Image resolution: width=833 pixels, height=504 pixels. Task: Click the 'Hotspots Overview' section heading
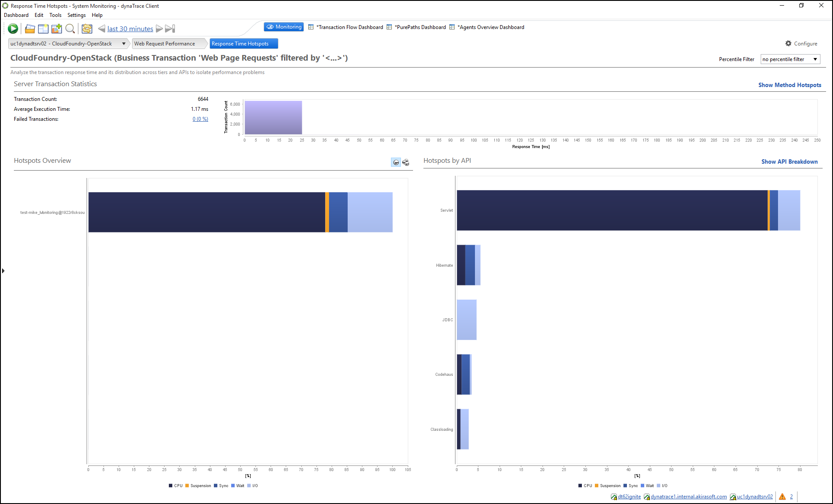42,161
